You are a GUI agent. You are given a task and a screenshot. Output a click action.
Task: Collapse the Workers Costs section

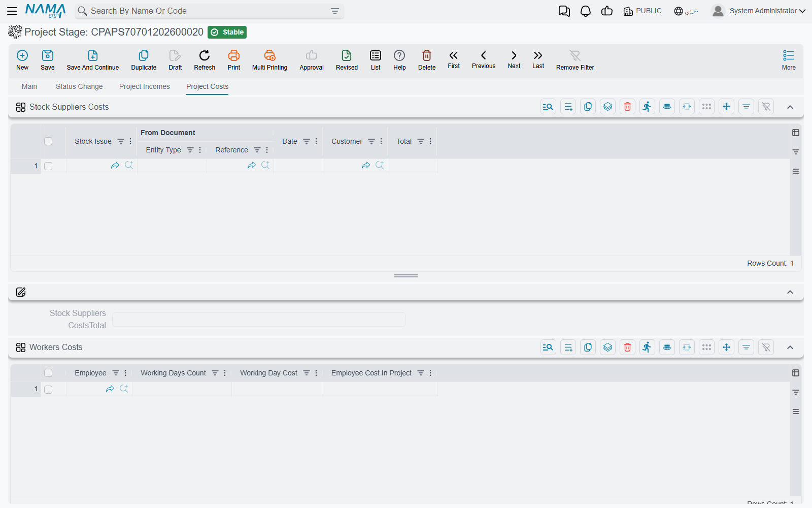790,347
